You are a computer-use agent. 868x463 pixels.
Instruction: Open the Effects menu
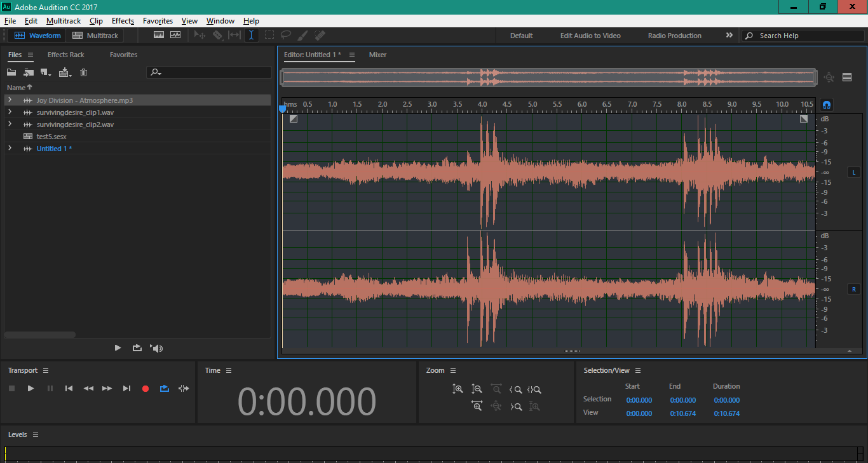tap(123, 21)
